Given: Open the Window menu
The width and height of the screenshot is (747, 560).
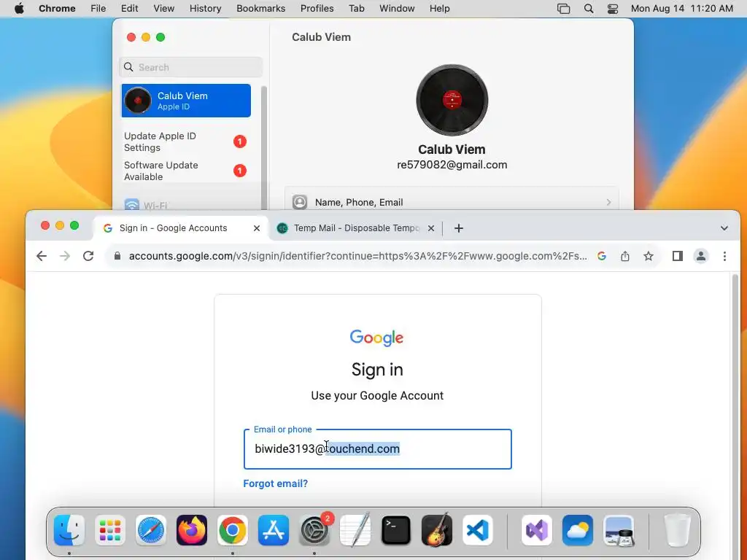Looking at the screenshot, I should [x=397, y=9].
